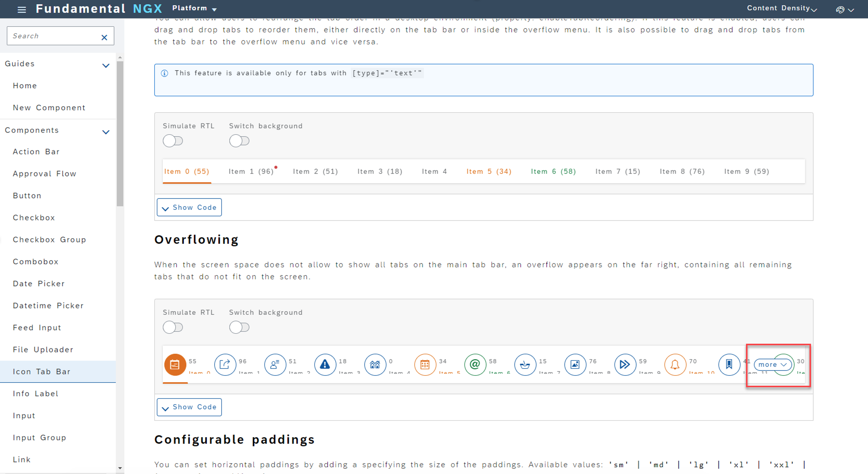Viewport: 868px width, 474px height.
Task: Collapse the Components section in the sidebar
Action: coord(106,132)
